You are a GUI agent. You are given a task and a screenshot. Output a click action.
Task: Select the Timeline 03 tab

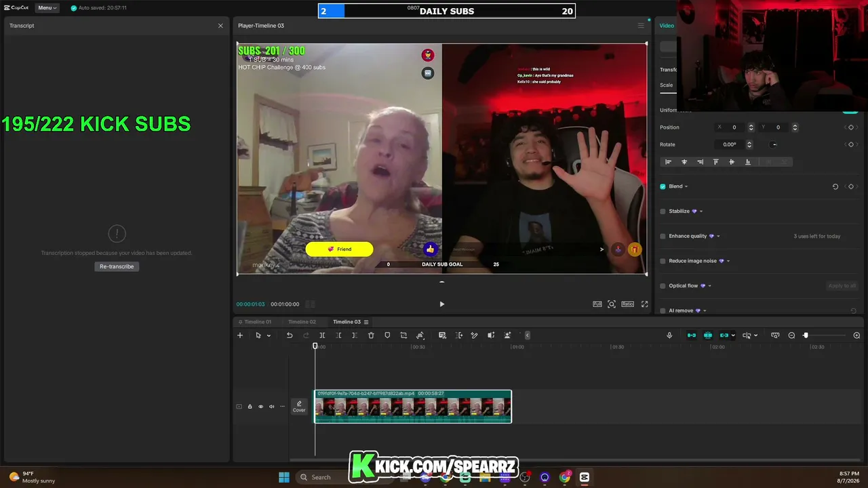347,322
